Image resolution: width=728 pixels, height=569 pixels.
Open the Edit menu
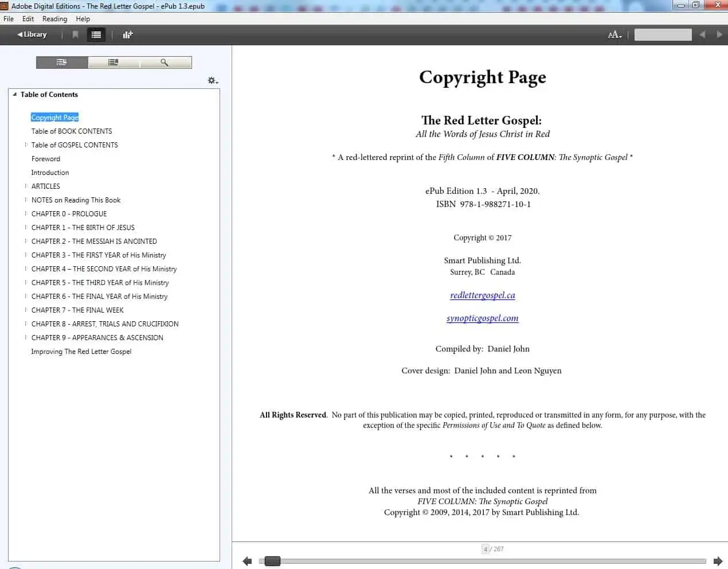[28, 19]
